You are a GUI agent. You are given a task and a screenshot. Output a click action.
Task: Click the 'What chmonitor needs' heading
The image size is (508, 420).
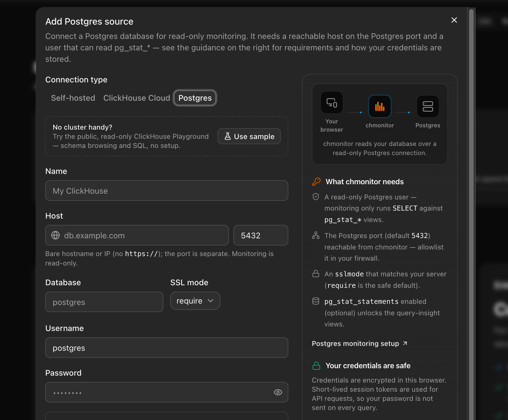365,182
